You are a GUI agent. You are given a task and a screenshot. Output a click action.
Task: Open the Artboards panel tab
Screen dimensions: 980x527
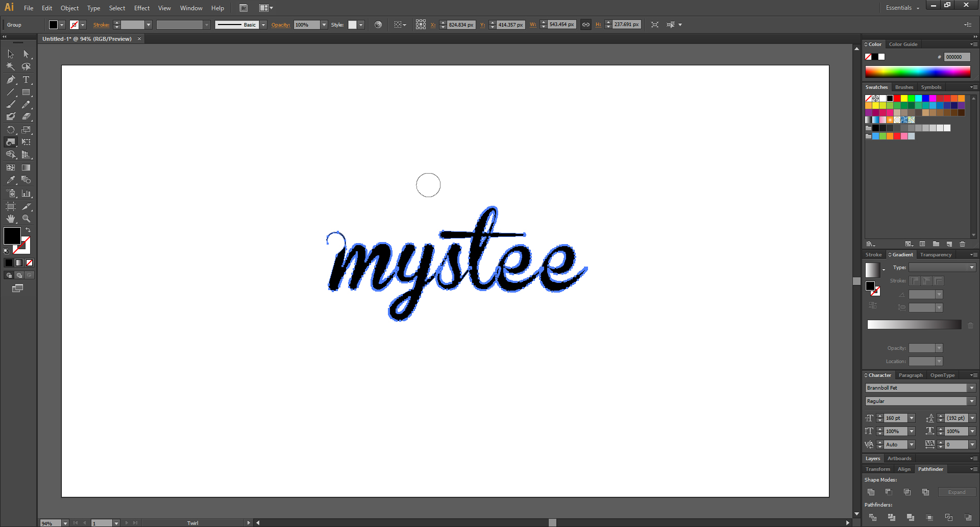(899, 459)
